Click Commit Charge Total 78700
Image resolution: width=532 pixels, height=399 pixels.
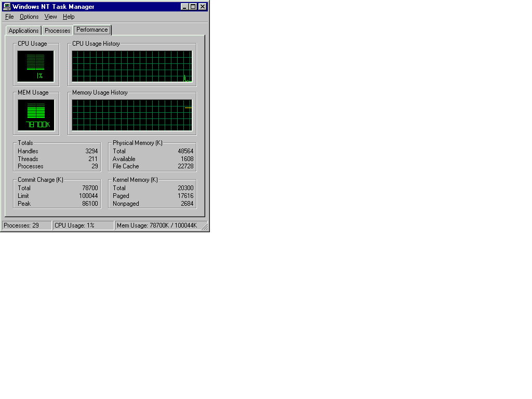coord(90,188)
